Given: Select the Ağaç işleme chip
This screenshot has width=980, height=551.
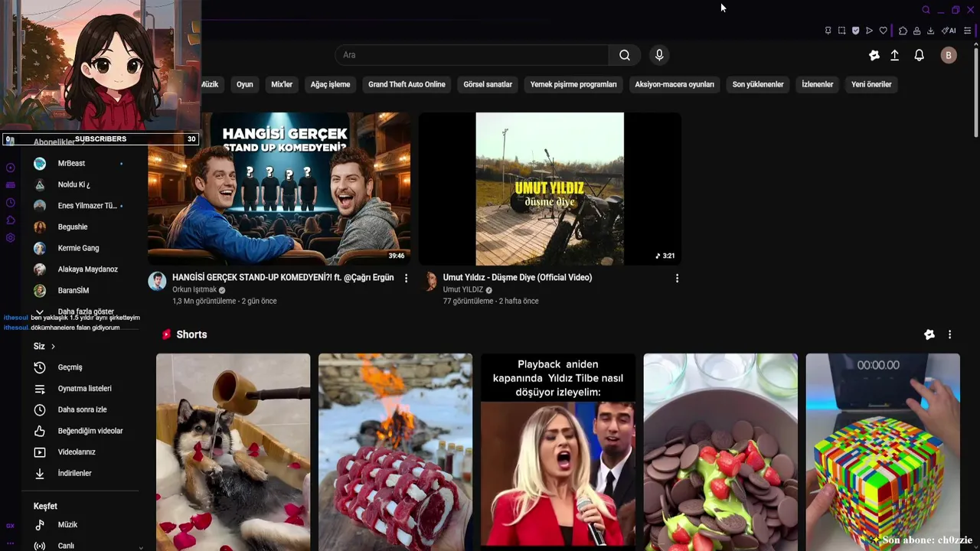Looking at the screenshot, I should click(x=330, y=84).
